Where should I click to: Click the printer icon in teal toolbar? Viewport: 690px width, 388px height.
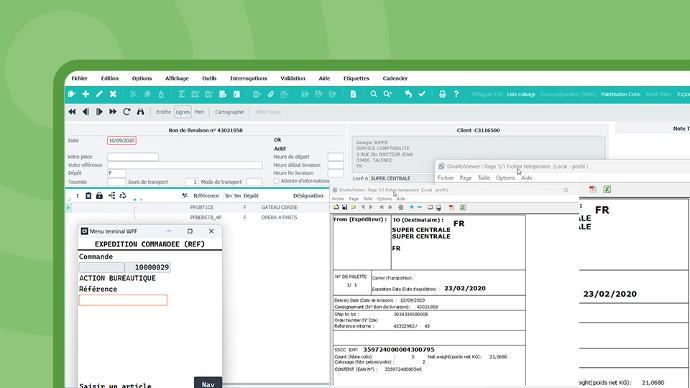tap(442, 94)
